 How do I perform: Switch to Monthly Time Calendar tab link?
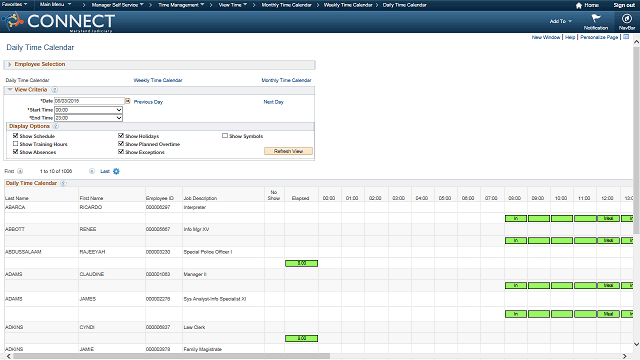286,80
